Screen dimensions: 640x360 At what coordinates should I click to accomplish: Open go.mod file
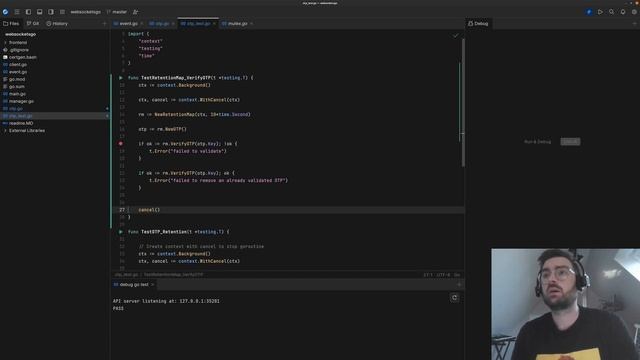tap(17, 79)
